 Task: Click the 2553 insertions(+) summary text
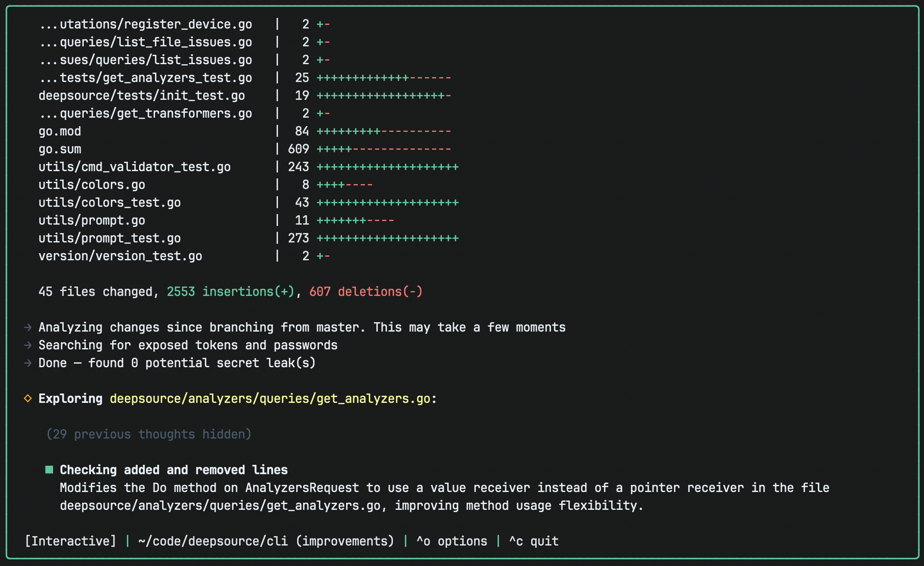[x=230, y=292]
